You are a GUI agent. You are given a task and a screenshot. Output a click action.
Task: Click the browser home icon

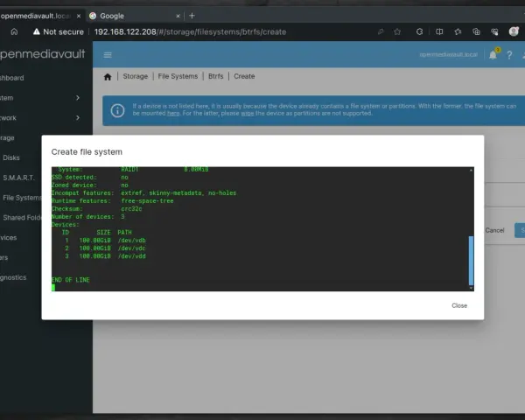tap(14, 31)
